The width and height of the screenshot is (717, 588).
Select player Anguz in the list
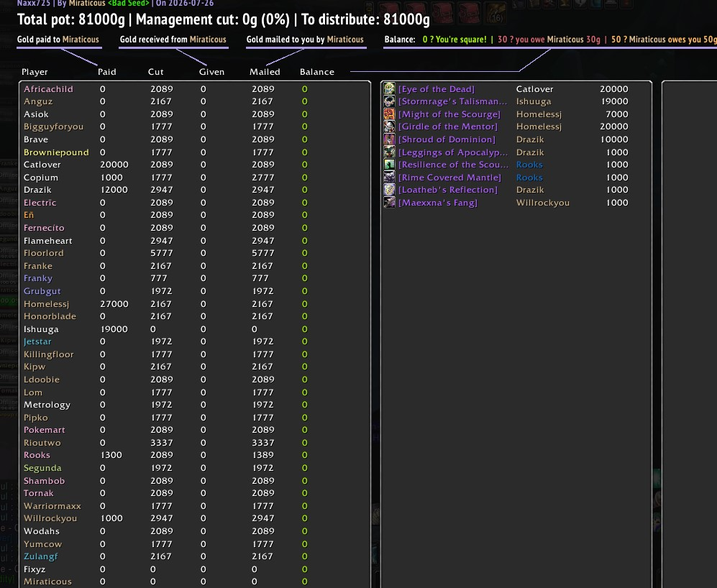(x=38, y=101)
